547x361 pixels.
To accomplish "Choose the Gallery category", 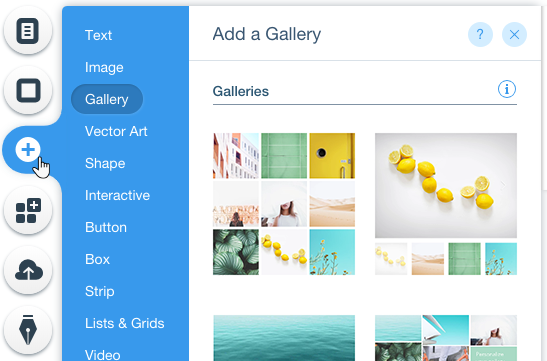I will click(x=107, y=99).
